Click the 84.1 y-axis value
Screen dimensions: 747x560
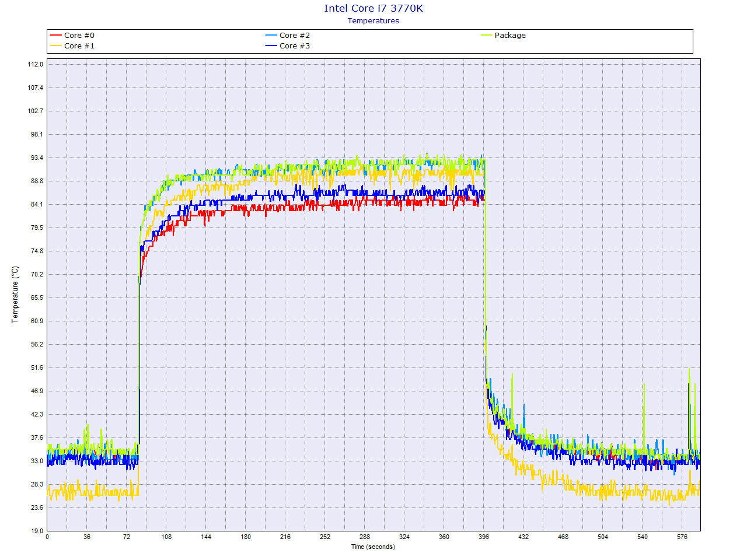coord(37,204)
